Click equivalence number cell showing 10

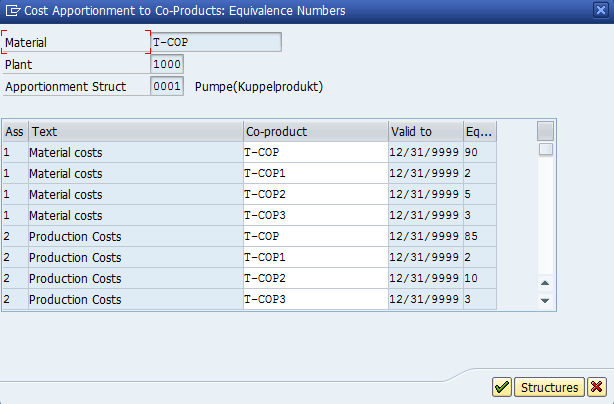(478, 278)
